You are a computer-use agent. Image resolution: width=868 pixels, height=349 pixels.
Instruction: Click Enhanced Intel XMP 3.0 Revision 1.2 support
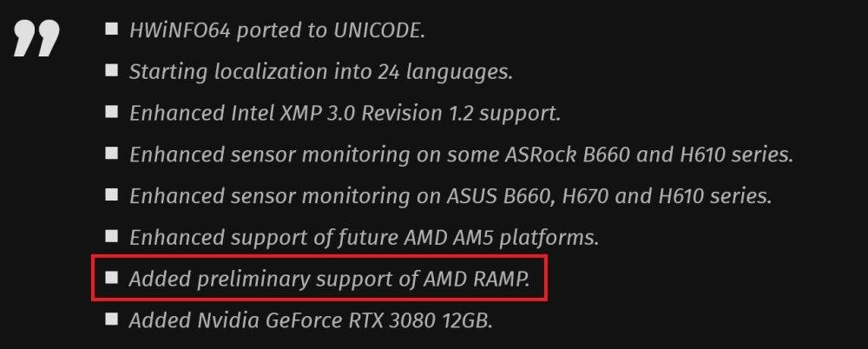(345, 114)
